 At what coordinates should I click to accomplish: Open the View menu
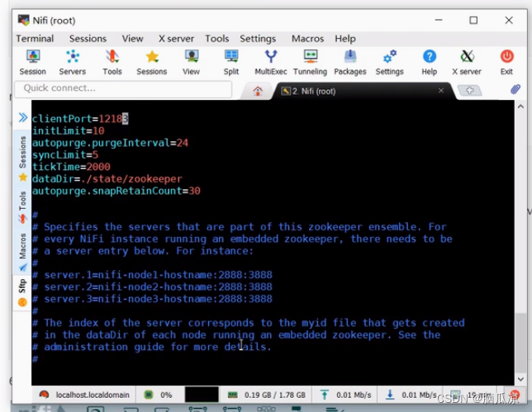click(133, 39)
